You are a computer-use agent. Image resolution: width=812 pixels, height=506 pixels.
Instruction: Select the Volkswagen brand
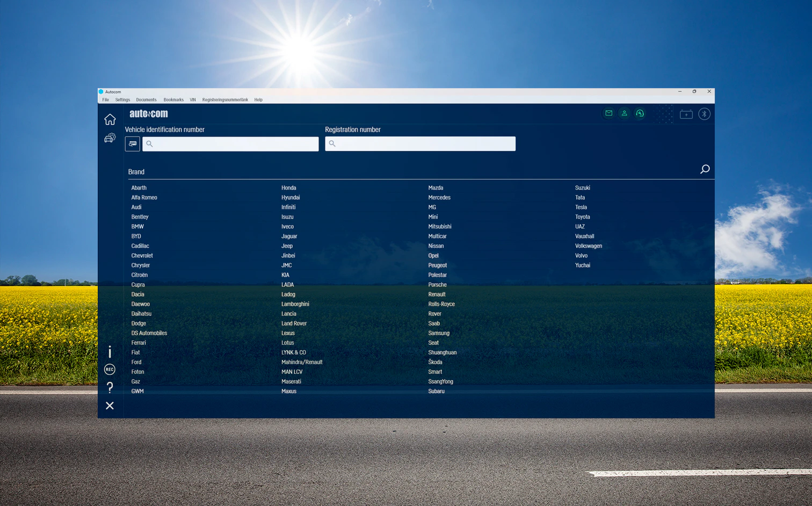(589, 246)
